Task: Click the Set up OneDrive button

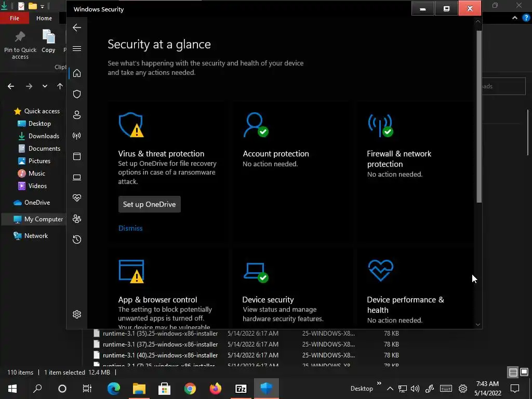Action: click(149, 204)
